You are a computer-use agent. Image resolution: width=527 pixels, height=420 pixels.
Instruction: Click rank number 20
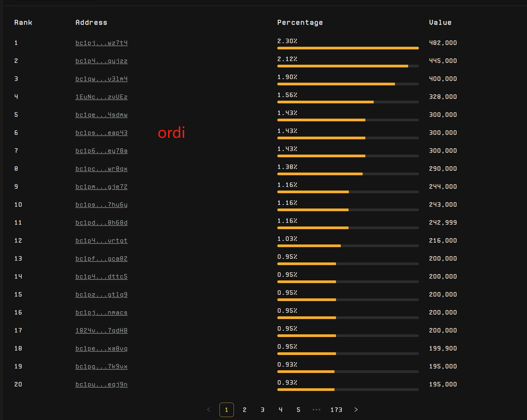click(18, 385)
